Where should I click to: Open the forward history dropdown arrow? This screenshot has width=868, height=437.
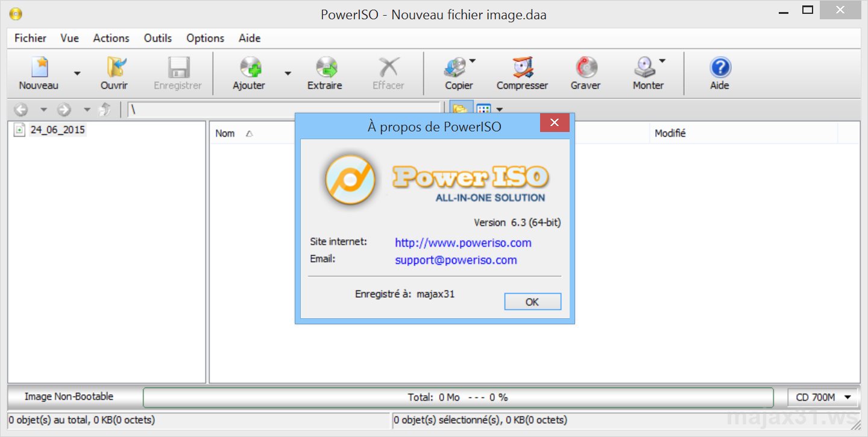pos(87,110)
